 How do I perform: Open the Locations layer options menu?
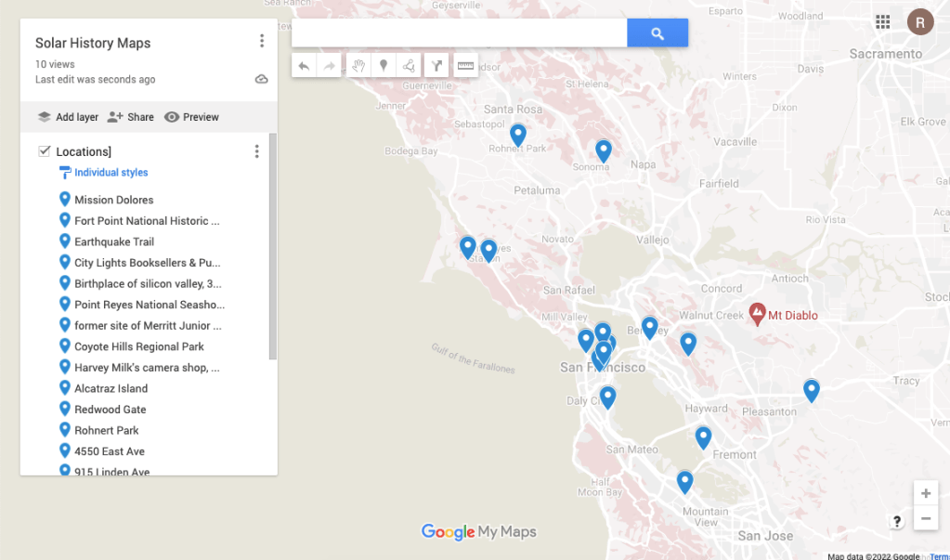[257, 151]
